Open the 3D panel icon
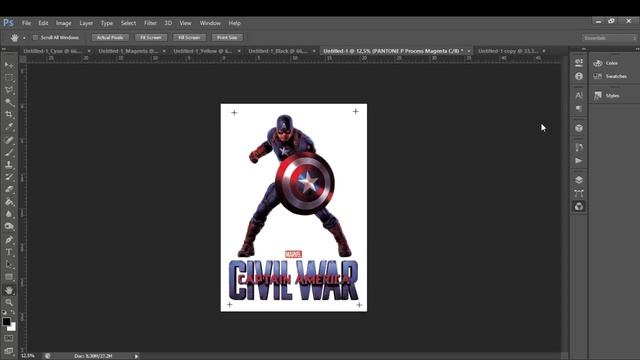640x360 pixels. [x=579, y=128]
